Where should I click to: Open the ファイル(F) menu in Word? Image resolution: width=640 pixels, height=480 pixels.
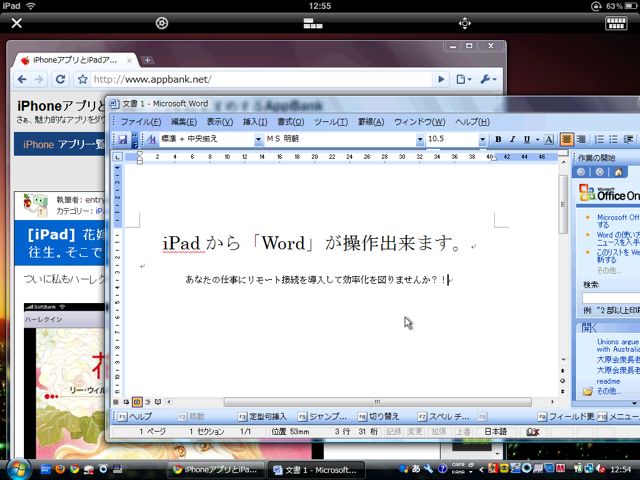(141, 122)
